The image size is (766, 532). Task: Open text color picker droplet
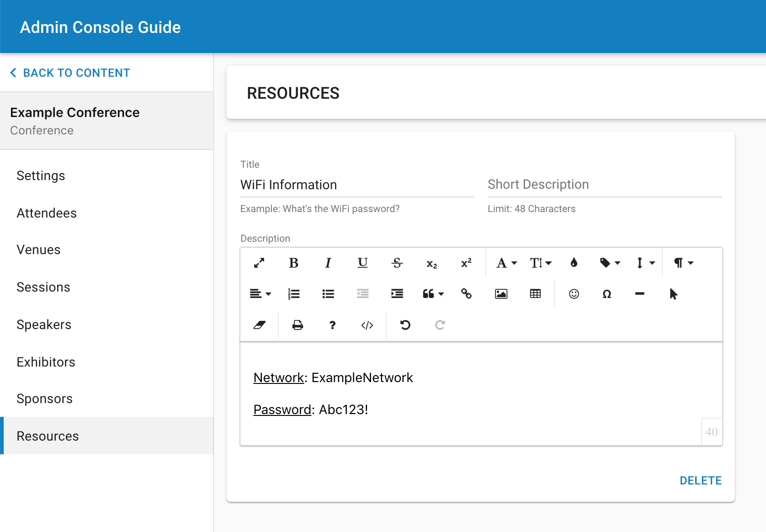[x=574, y=263]
